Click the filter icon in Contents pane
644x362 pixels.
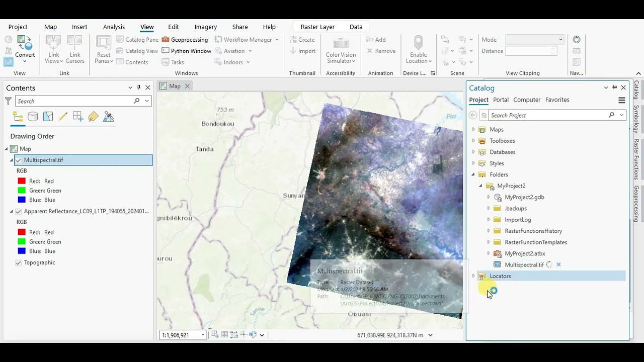(x=8, y=101)
